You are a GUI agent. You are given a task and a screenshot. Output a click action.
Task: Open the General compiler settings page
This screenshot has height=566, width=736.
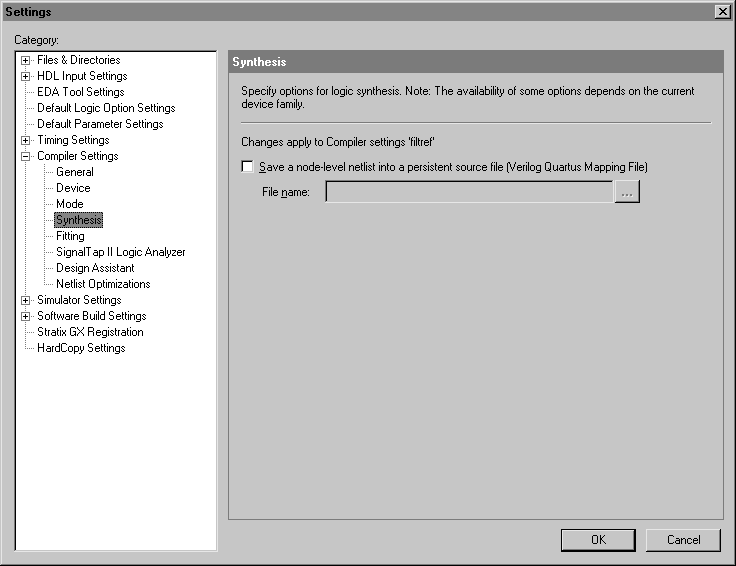75,172
